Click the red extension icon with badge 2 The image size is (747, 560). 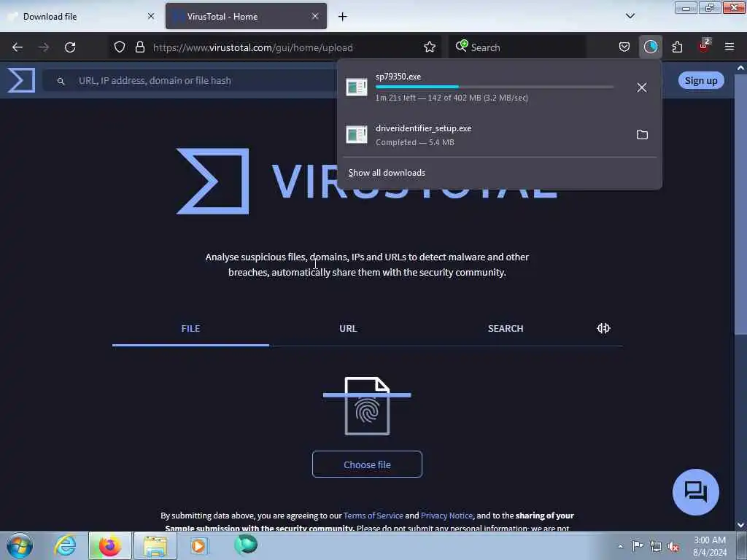pos(704,46)
